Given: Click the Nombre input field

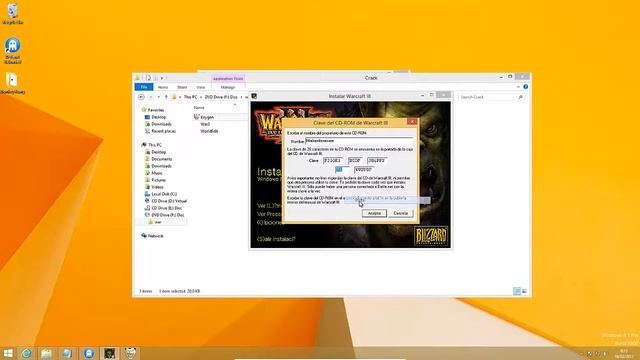Looking at the screenshot, I should tap(359, 141).
